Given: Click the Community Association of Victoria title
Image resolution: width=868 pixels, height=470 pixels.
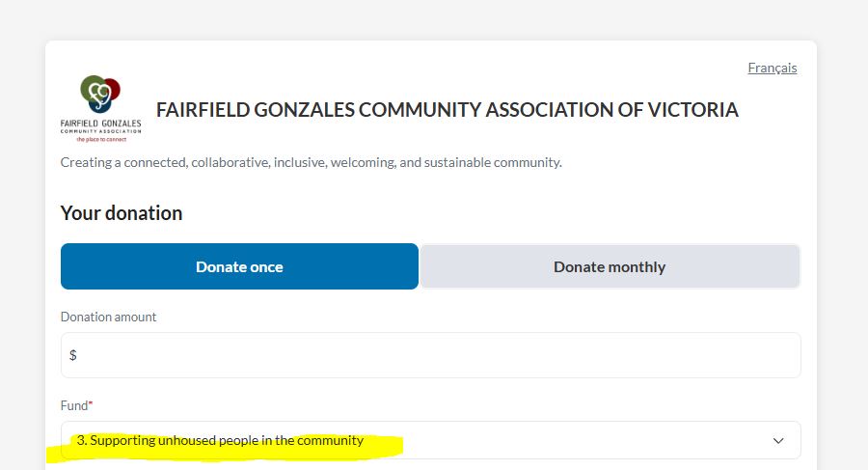Looking at the screenshot, I should 448,110.
